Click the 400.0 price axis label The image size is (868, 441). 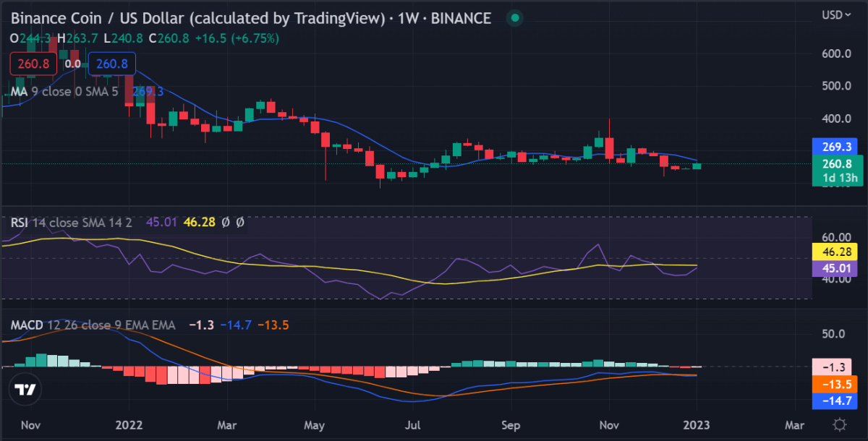coord(835,118)
